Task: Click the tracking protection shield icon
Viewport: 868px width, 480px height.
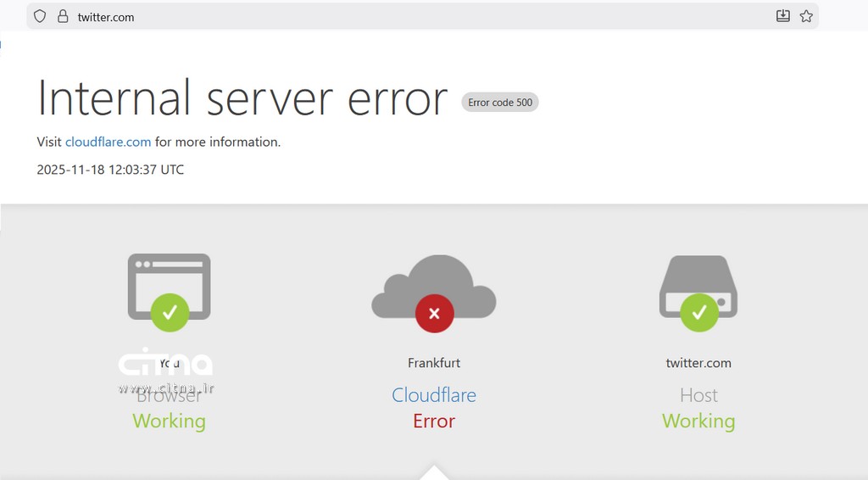Action: coord(40,16)
